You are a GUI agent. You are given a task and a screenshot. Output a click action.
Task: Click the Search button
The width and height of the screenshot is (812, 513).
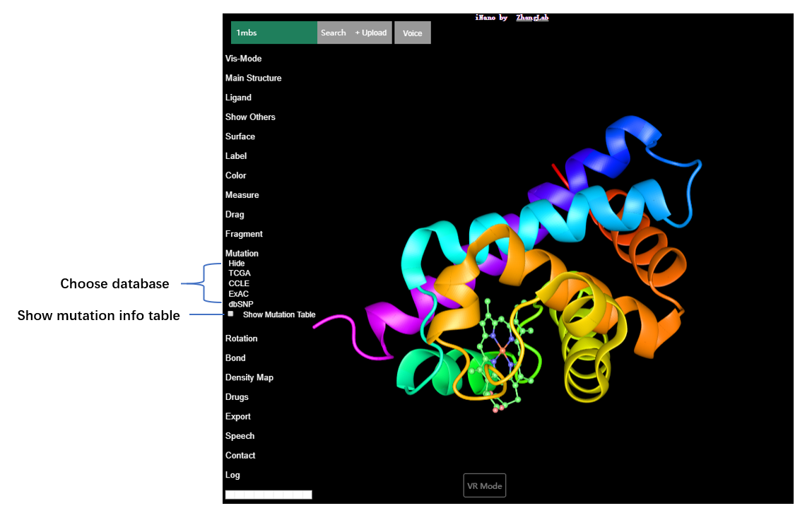333,33
